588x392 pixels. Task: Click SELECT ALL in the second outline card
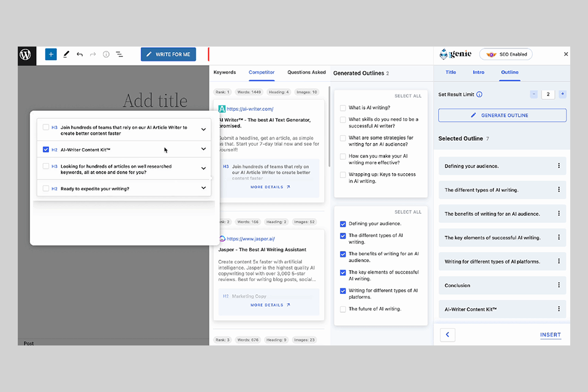pos(408,212)
